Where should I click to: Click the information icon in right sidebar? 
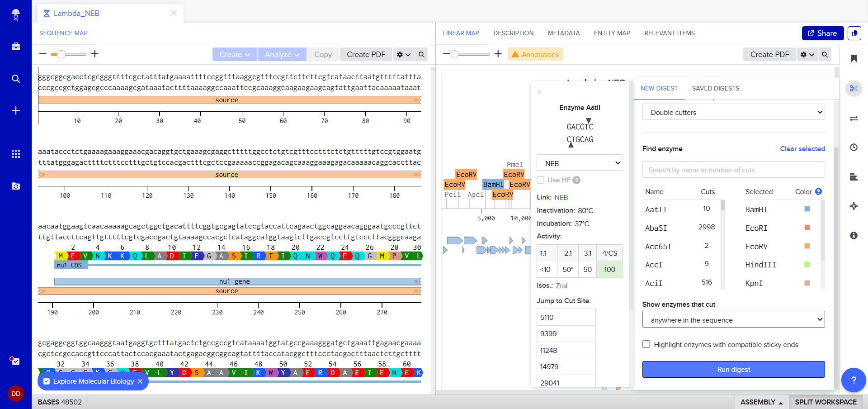click(854, 236)
